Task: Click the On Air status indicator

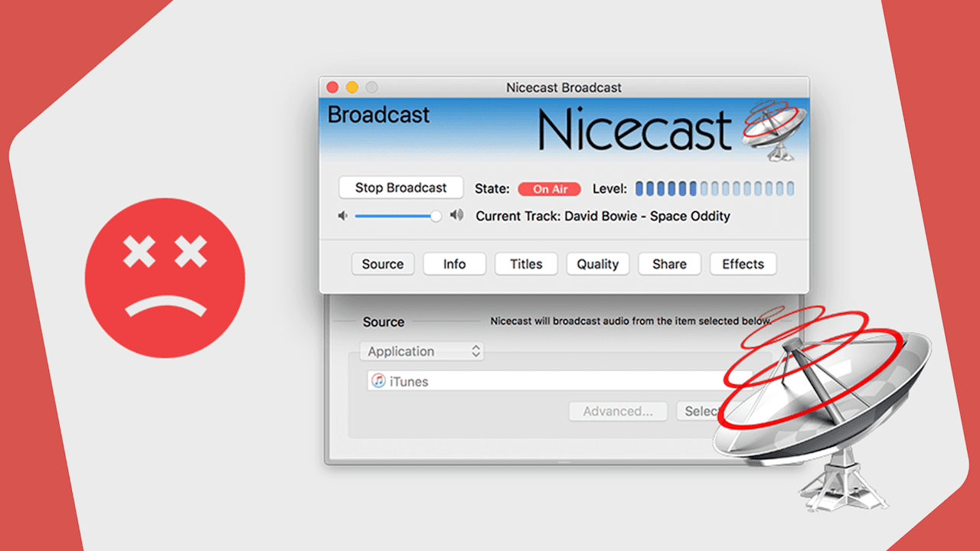Action: pyautogui.click(x=549, y=189)
